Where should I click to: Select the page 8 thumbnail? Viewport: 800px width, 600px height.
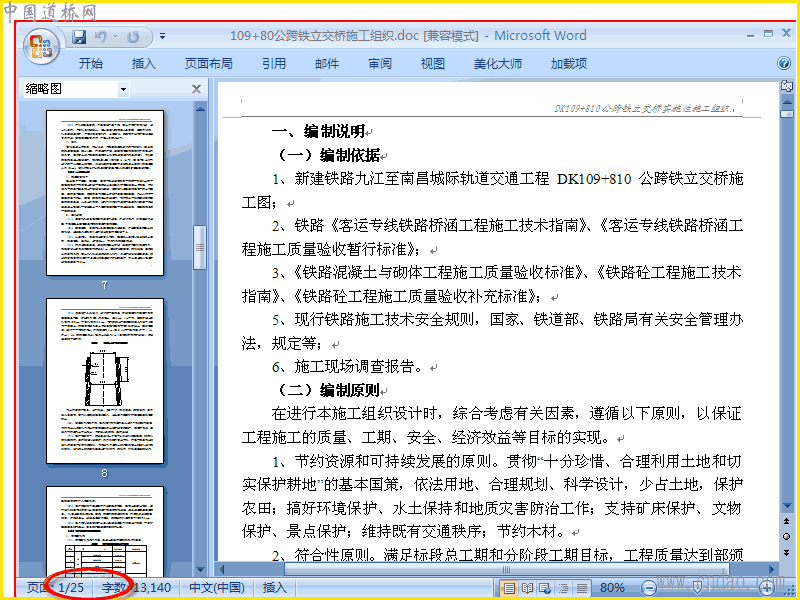tap(105, 381)
